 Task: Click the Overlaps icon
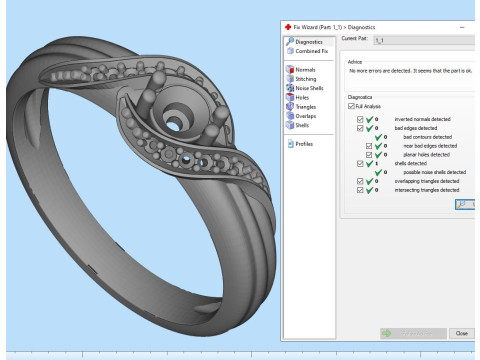point(290,116)
